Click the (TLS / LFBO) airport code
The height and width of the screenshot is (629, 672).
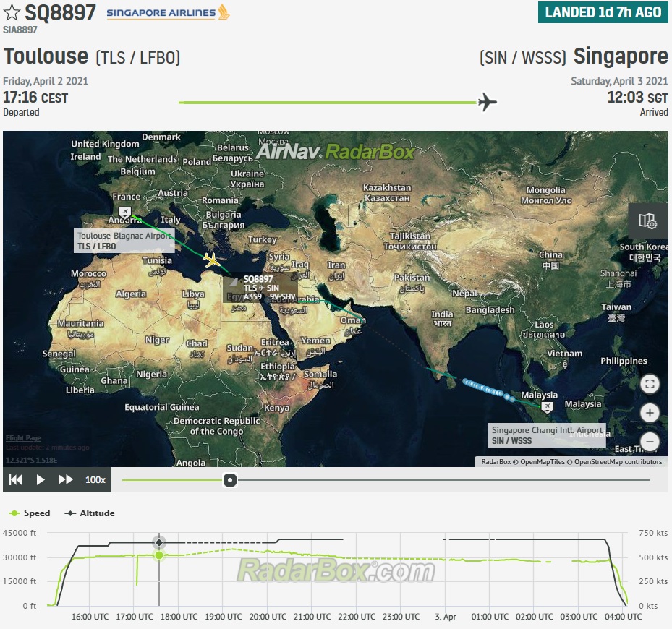coord(138,57)
